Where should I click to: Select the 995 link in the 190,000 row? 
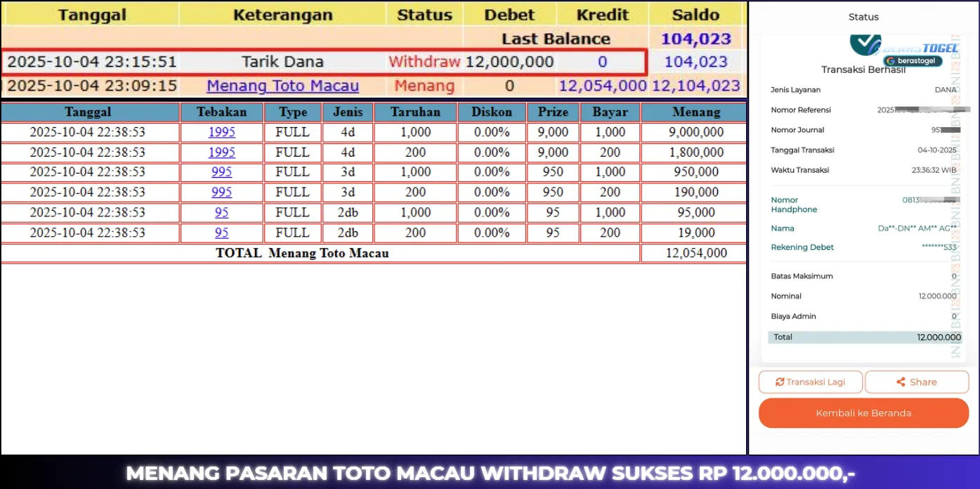[x=222, y=193]
